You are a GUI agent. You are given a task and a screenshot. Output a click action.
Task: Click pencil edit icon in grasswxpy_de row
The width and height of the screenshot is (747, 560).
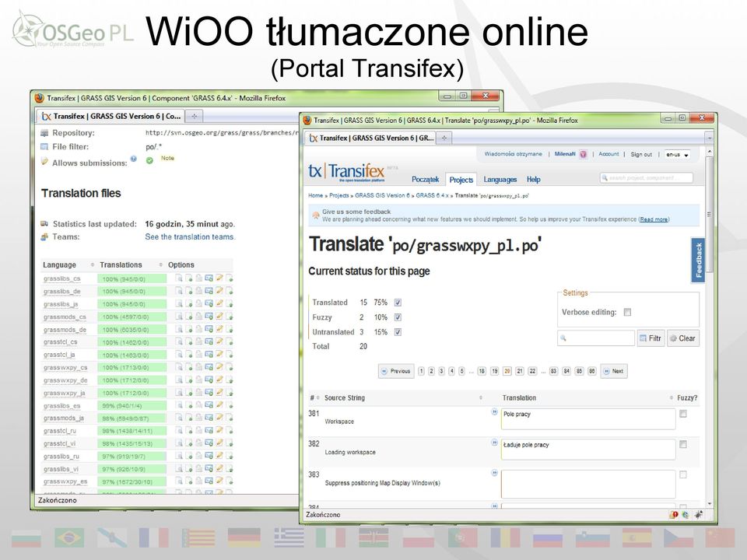[x=219, y=380]
